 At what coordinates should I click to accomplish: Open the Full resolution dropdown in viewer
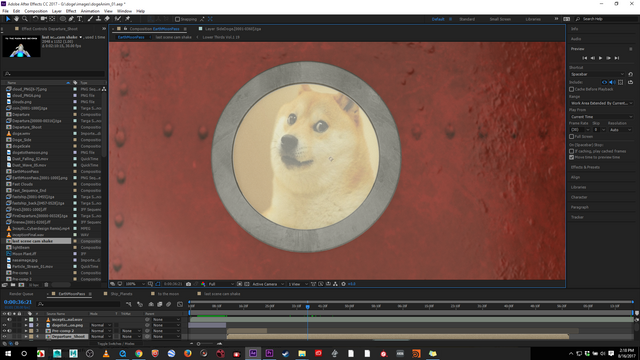point(221,284)
